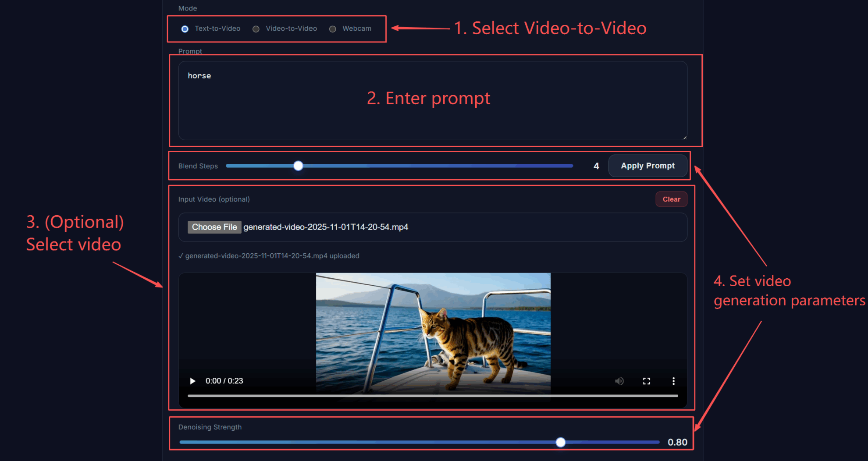Select the Text-to-Video mode radio button
868x461 pixels.
(185, 29)
